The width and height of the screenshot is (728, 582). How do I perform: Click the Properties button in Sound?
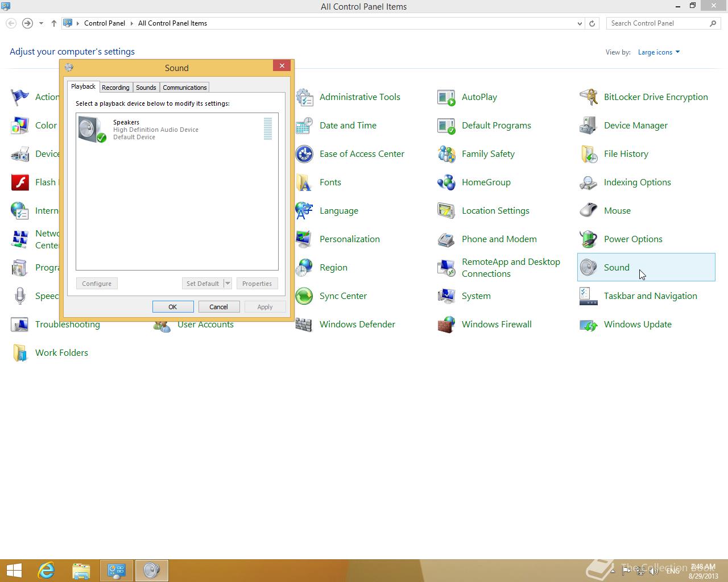(x=257, y=284)
